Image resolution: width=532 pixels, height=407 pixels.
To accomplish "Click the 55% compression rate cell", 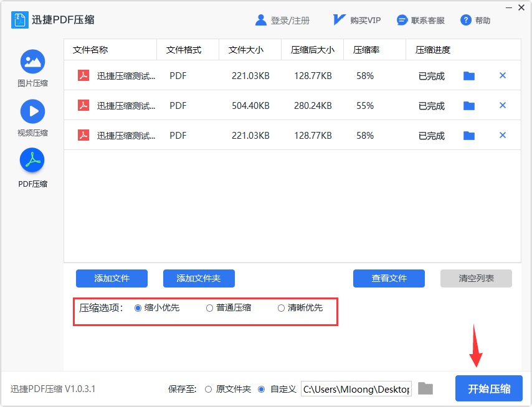I will click(365, 106).
